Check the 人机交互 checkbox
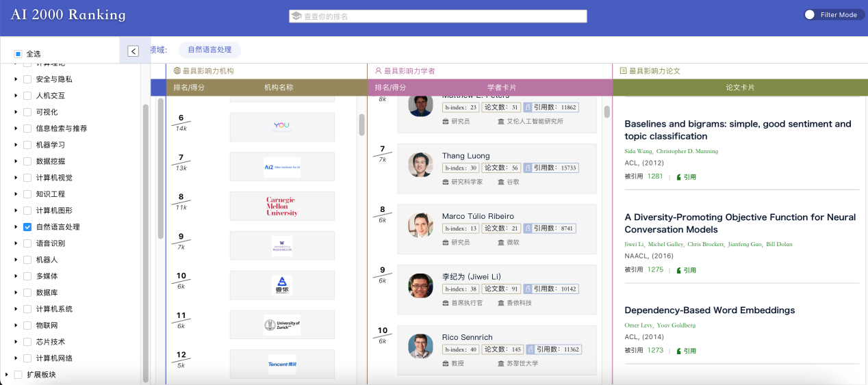 (27, 96)
